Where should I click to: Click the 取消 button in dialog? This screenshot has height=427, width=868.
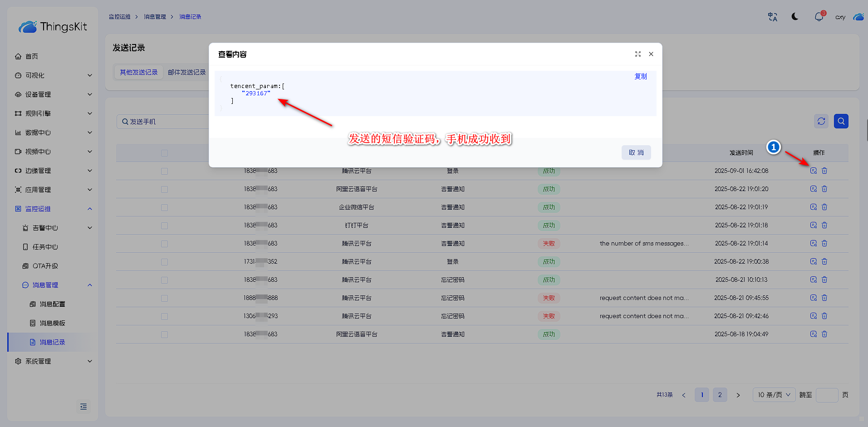click(x=636, y=152)
